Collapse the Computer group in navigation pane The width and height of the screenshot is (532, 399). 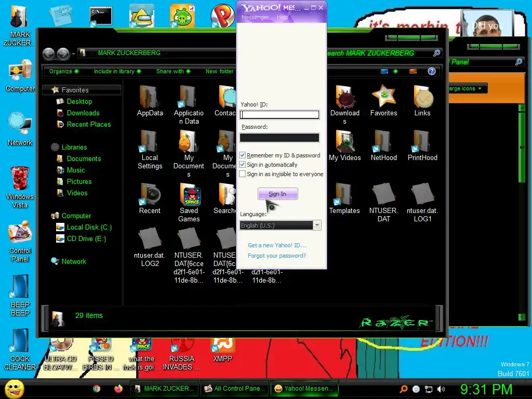(x=71, y=216)
